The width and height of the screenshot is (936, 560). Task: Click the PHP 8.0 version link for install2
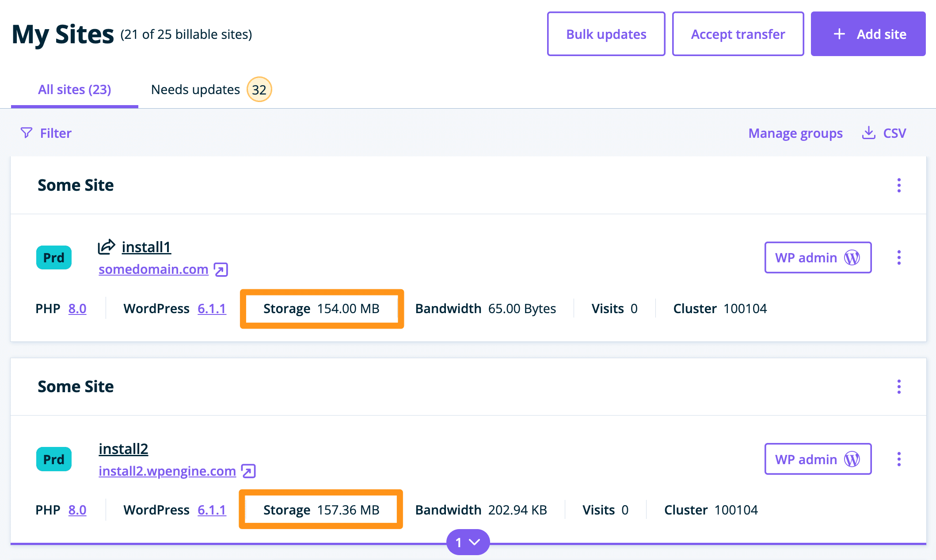click(77, 510)
